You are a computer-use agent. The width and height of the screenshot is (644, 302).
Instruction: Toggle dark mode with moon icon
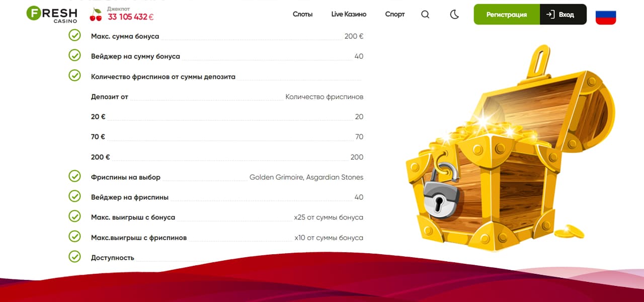454,15
